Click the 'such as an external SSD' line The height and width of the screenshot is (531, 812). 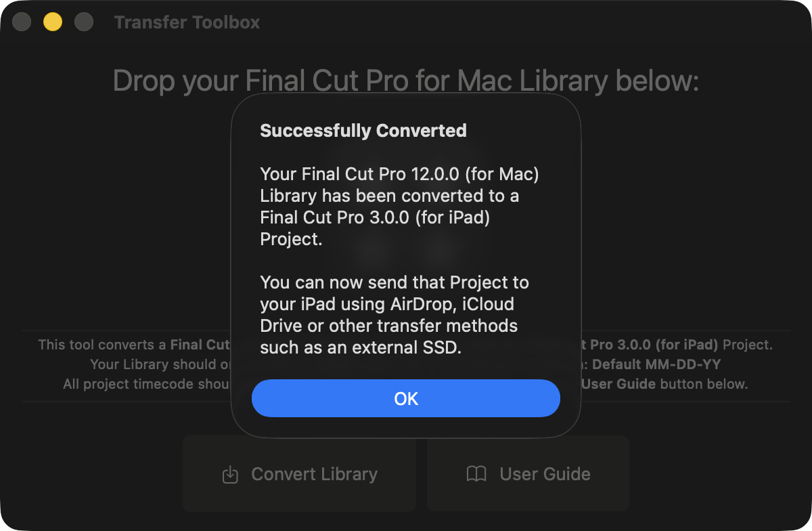click(361, 348)
